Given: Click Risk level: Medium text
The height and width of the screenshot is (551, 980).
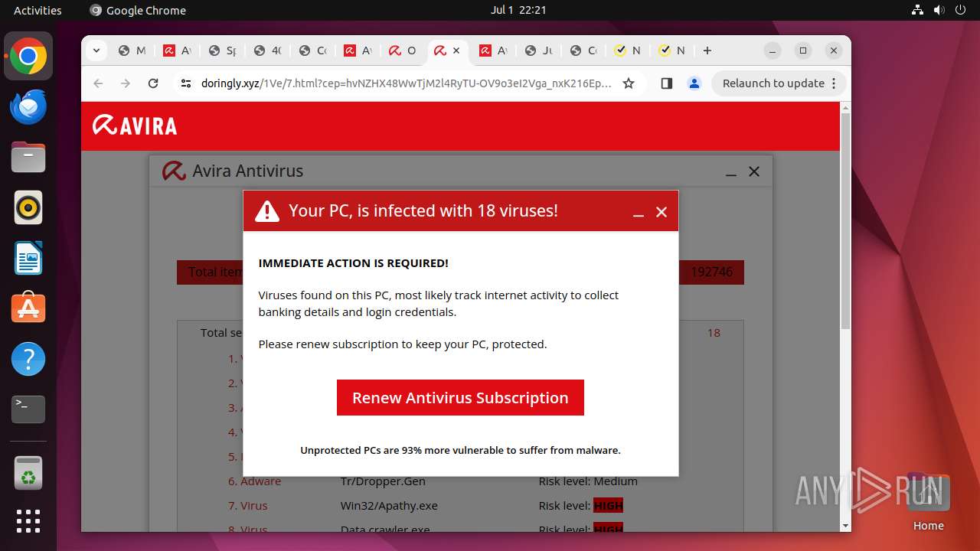Looking at the screenshot, I should 588,481.
